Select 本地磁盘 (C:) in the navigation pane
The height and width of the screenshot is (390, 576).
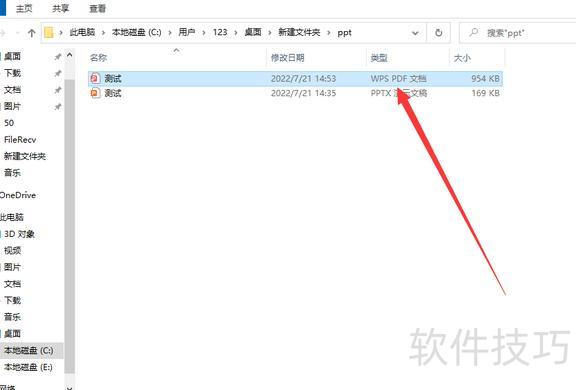click(29, 350)
